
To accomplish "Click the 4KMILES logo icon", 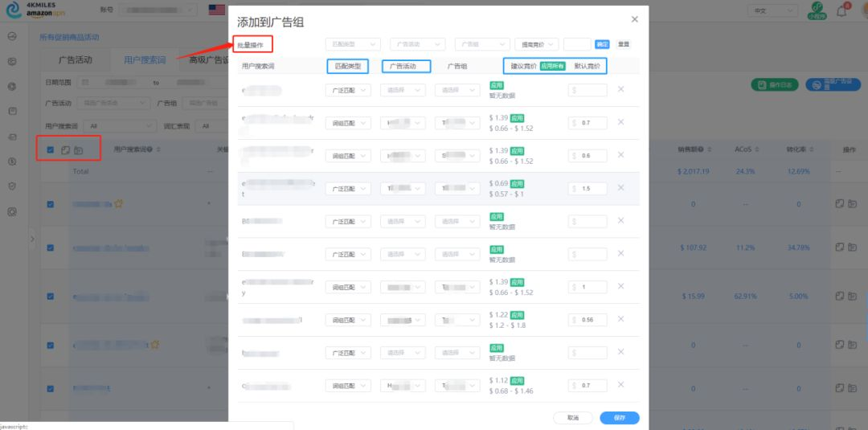I will coord(13,10).
